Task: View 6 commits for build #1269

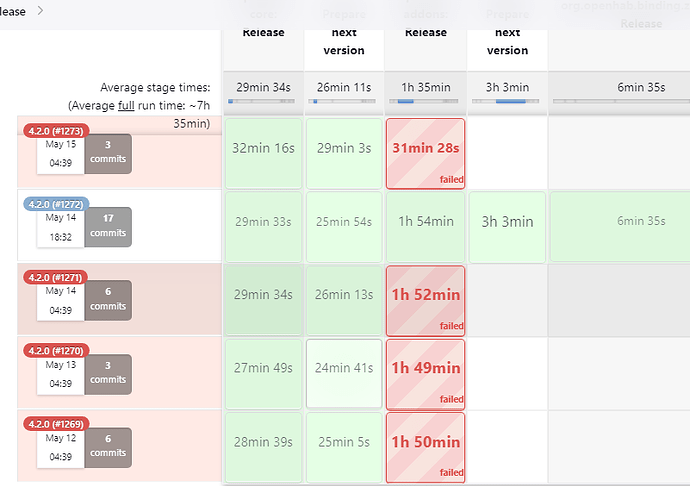Action: [108, 447]
